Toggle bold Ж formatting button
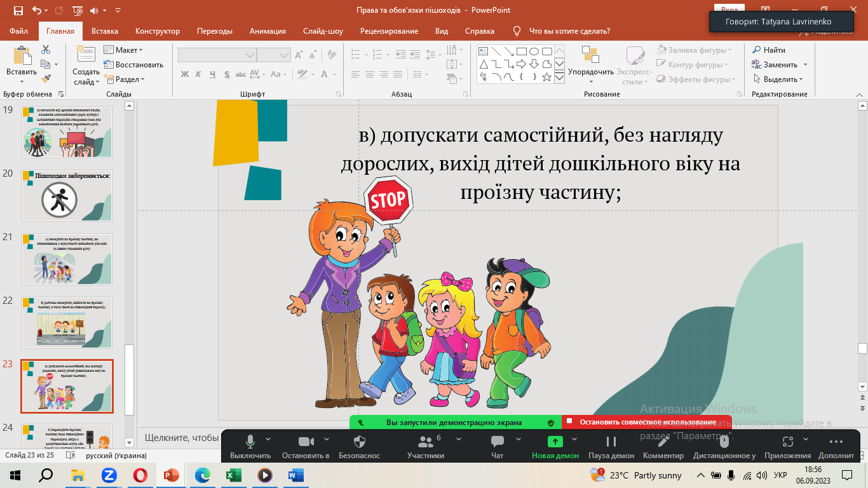868x488 pixels. (x=185, y=74)
